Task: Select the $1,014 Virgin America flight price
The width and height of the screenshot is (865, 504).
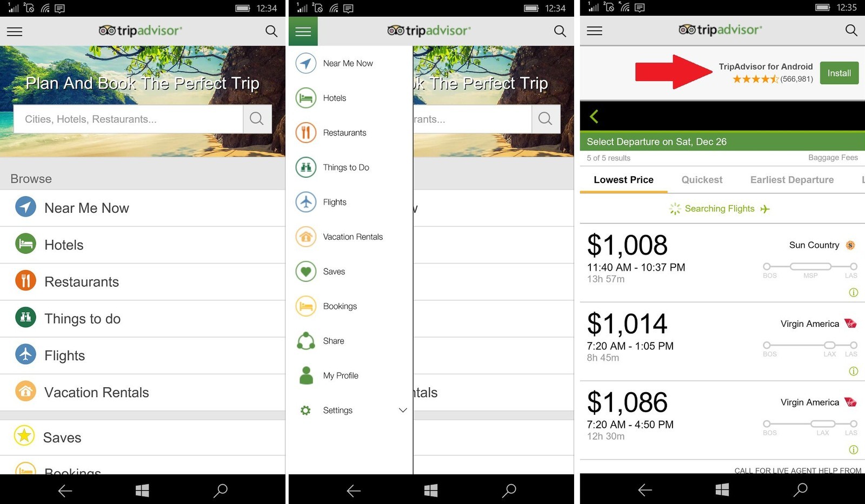Action: [627, 324]
